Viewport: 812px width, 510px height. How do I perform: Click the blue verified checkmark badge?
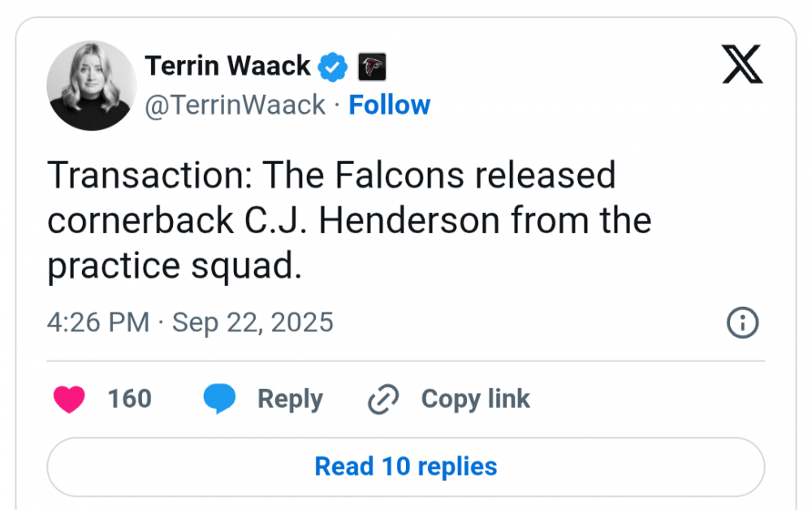click(333, 66)
